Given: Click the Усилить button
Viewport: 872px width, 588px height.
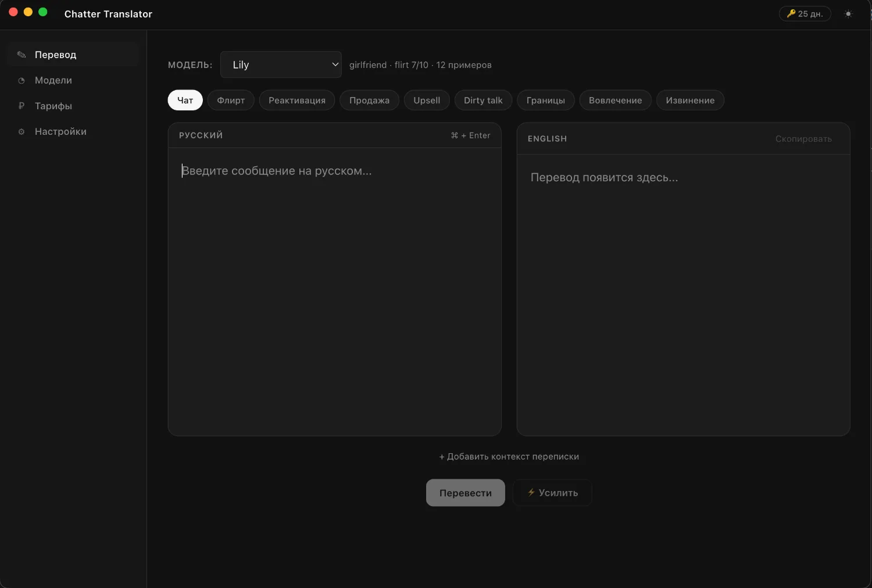Looking at the screenshot, I should tap(552, 493).
